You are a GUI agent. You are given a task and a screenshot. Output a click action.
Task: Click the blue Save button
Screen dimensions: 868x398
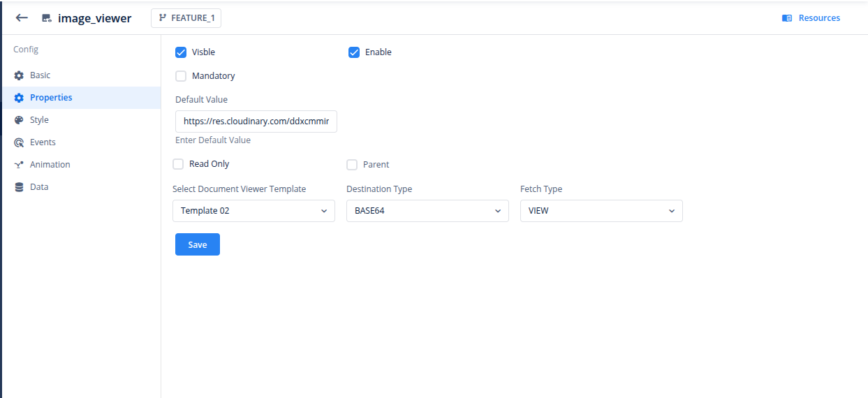[x=198, y=244]
